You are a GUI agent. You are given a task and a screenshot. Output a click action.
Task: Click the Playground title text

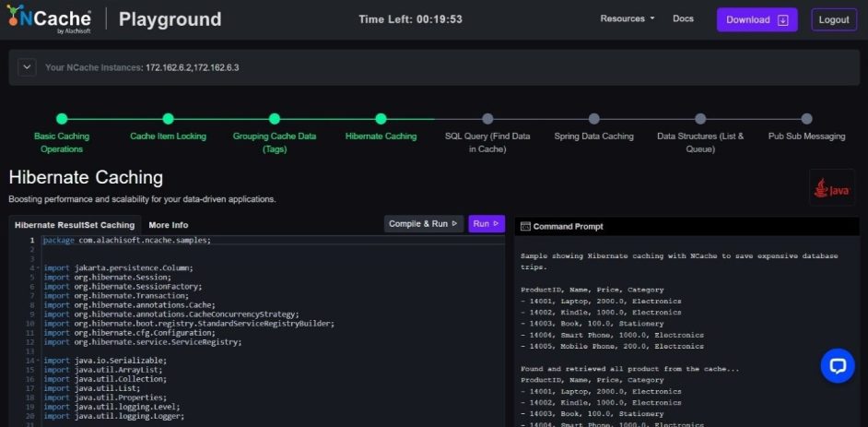point(170,19)
